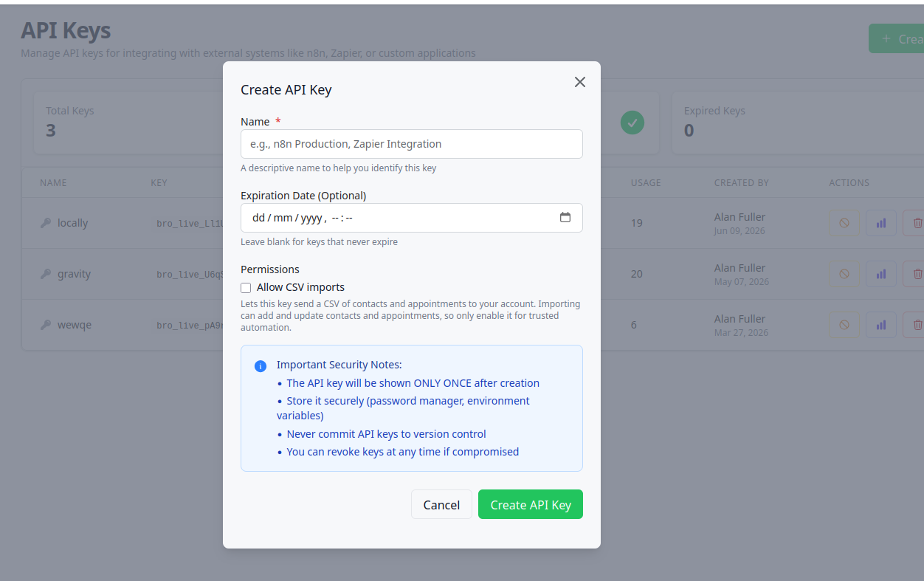924x581 pixels.
Task: Click the USAGE column header
Action: [x=646, y=182]
